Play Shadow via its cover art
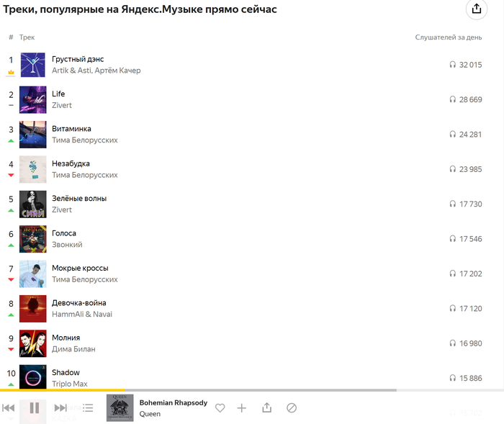The image size is (504, 424). click(x=33, y=376)
